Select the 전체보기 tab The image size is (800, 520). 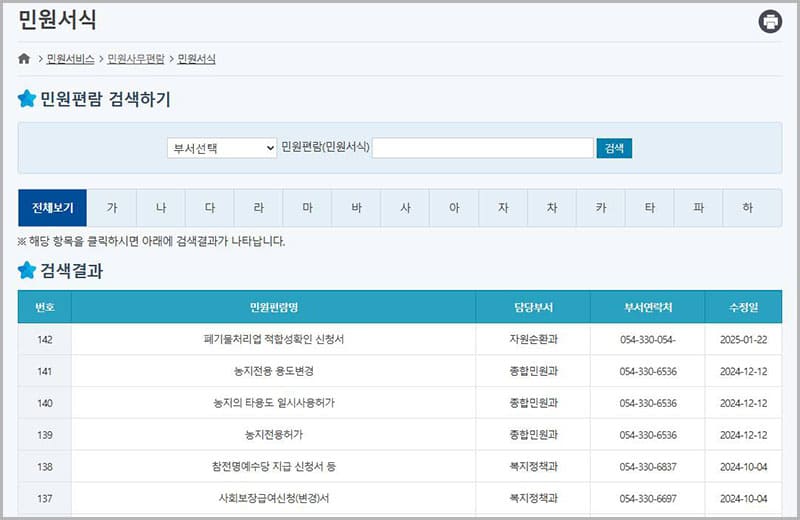[53, 208]
